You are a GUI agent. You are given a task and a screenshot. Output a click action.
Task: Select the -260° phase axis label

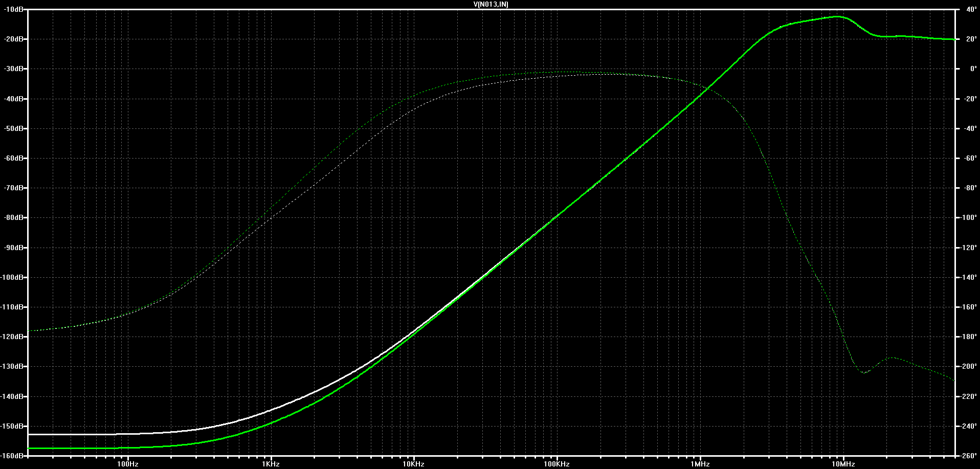point(968,456)
